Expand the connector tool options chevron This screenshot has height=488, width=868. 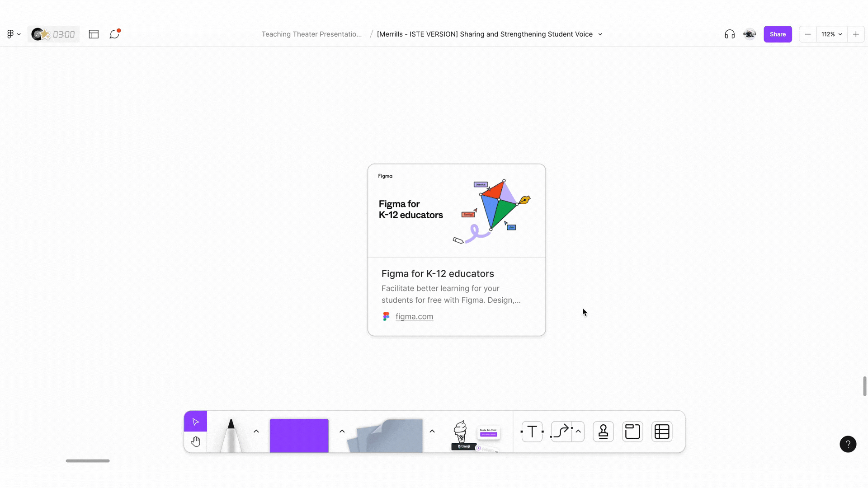click(579, 432)
